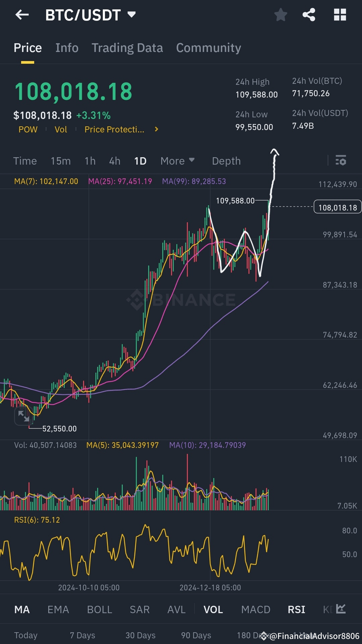Show the order book via Depth
Screen dimensions: 362x644
click(226, 161)
